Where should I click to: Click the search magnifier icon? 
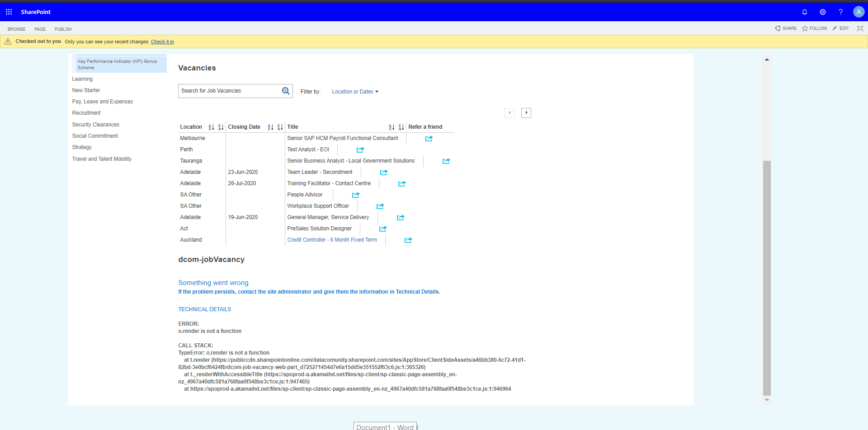click(x=286, y=91)
